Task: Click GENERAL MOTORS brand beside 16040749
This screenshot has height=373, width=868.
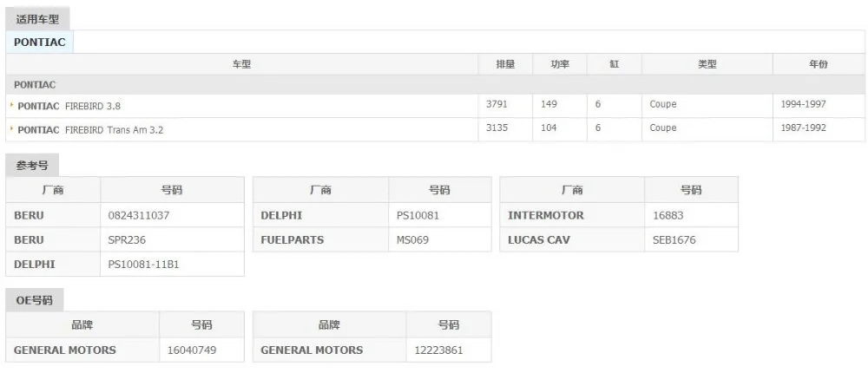Action: coord(65,350)
